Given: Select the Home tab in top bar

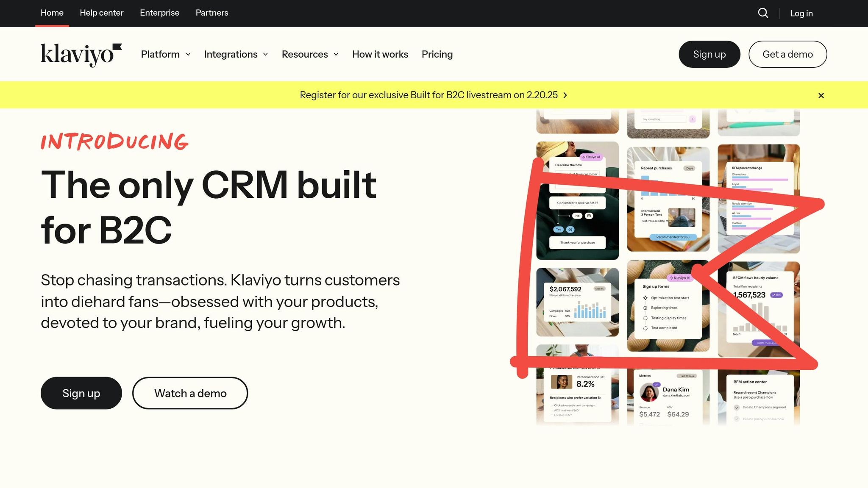Looking at the screenshot, I should (52, 13).
